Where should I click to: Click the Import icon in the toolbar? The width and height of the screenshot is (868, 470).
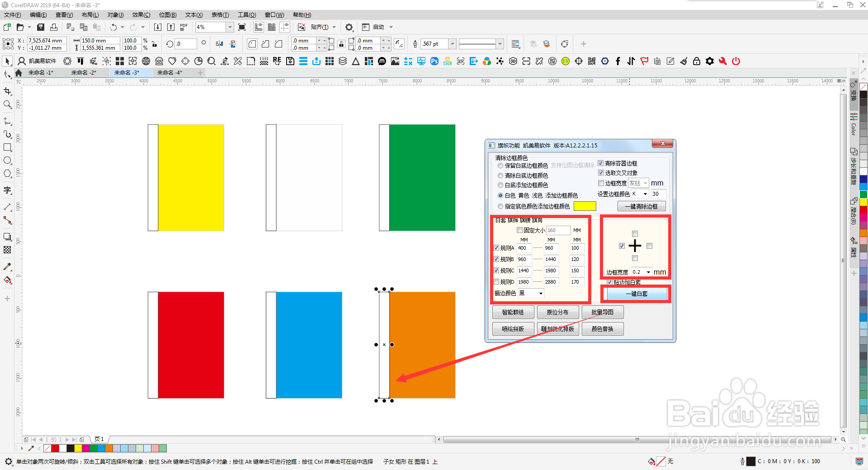158,27
